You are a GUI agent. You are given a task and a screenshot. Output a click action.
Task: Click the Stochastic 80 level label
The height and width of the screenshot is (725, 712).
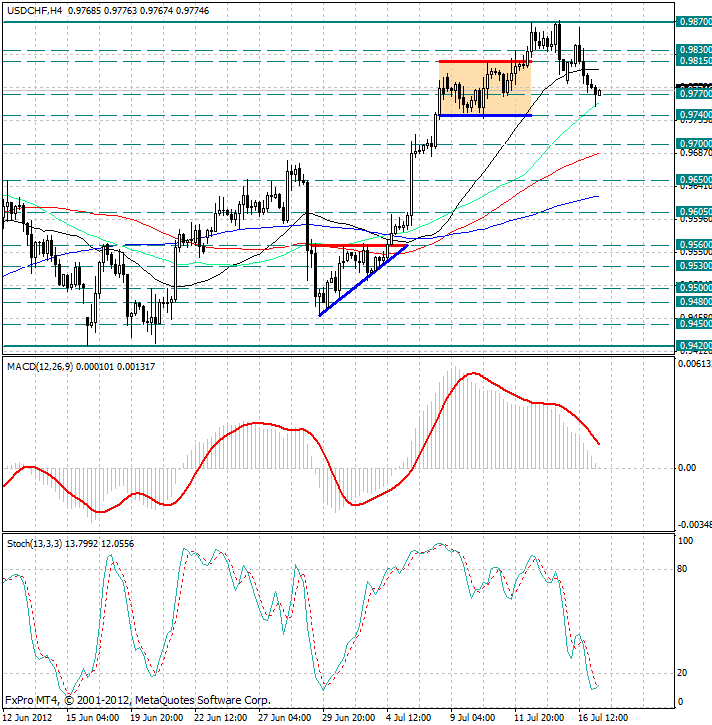(682, 569)
